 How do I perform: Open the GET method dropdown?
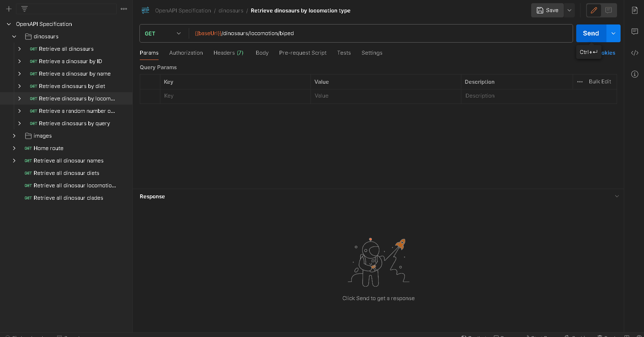tap(163, 33)
